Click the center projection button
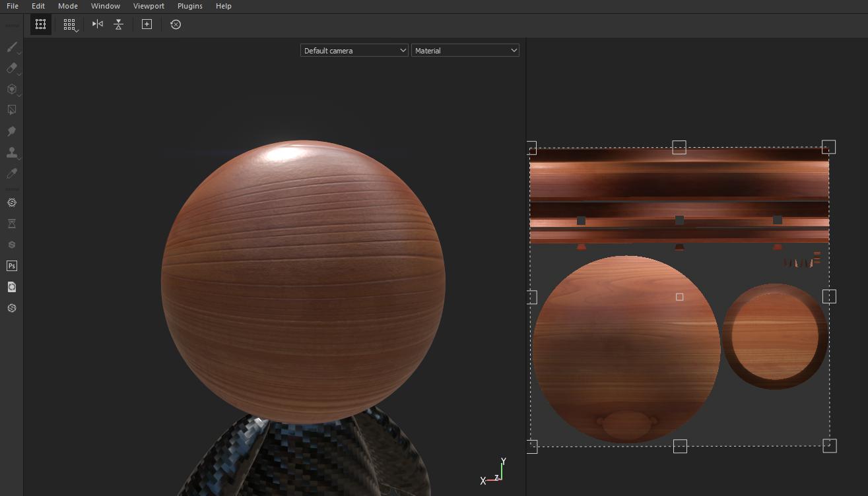Viewport: 868px width, 496px height. coord(147,24)
